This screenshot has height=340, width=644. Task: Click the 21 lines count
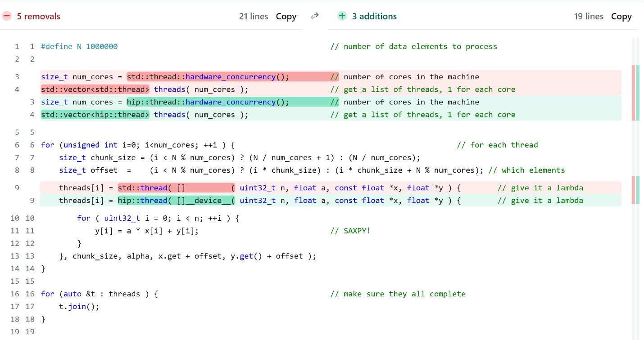[254, 16]
